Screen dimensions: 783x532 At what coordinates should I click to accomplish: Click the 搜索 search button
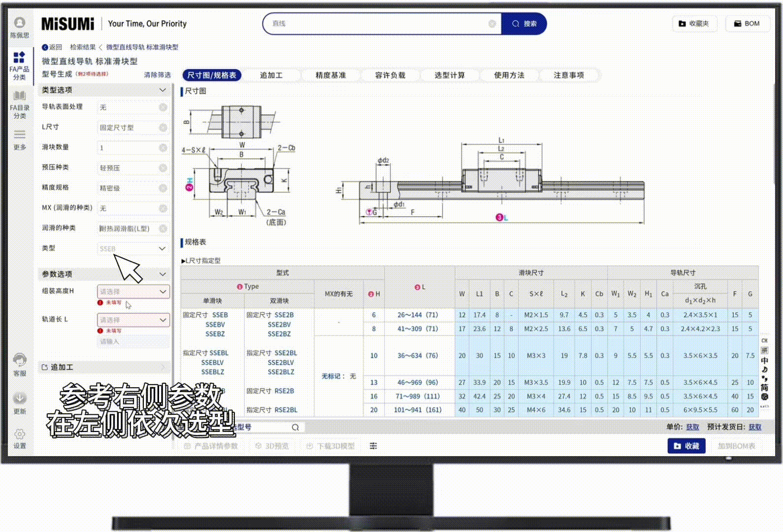pos(524,24)
